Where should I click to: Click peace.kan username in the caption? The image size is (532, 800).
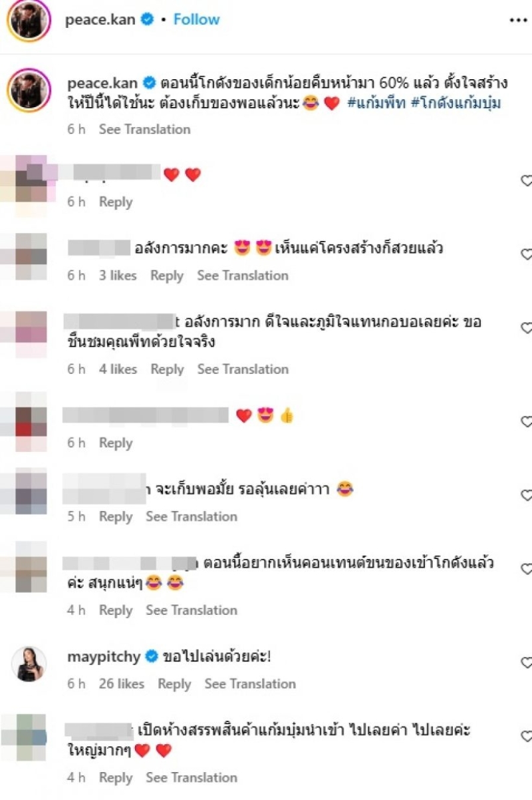pos(102,83)
